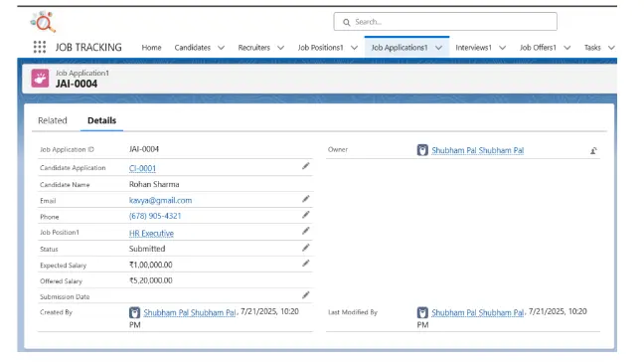Click the Created By avatar icon
The image size is (644, 364).
point(134,312)
